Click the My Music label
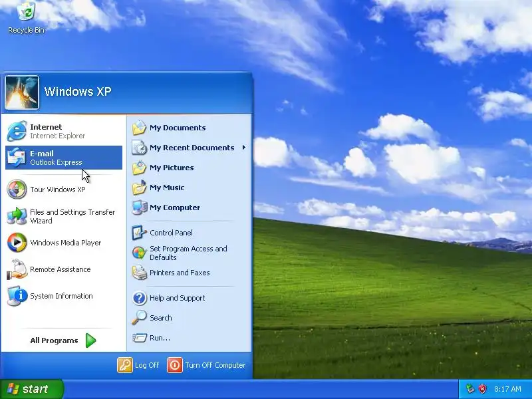 [x=167, y=188]
